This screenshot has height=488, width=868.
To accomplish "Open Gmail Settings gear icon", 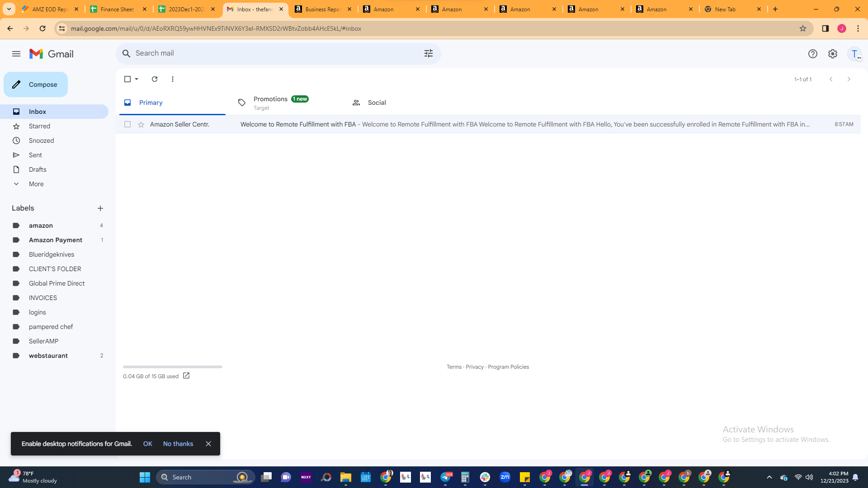I will (833, 54).
